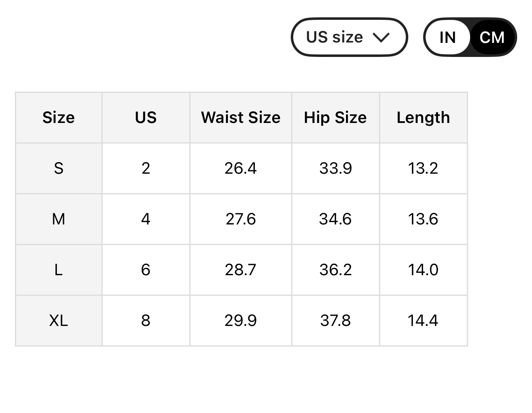Click hip value 37.8 for size XL
The image size is (532, 413).
pyautogui.click(x=335, y=321)
